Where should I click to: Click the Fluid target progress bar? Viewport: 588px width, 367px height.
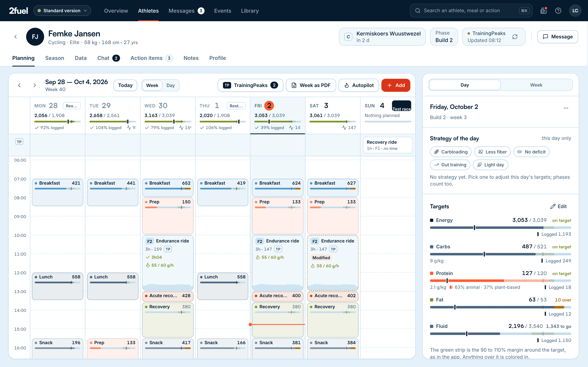[500, 334]
